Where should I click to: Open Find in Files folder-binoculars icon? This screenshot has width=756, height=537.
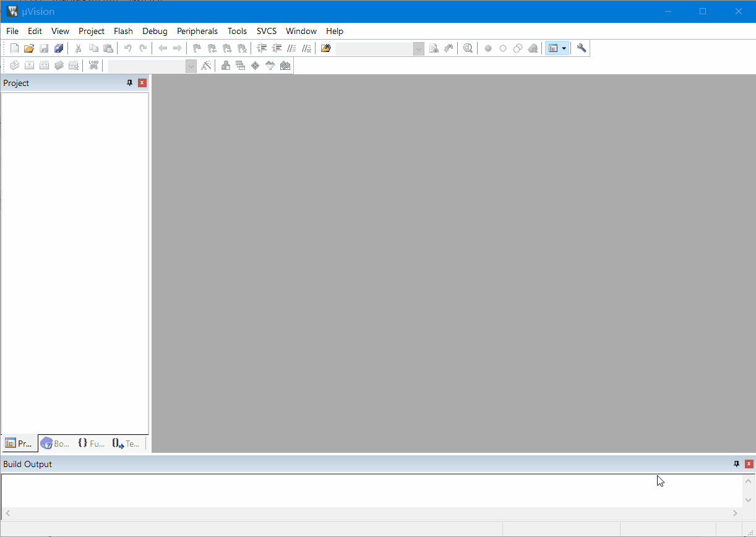click(326, 48)
